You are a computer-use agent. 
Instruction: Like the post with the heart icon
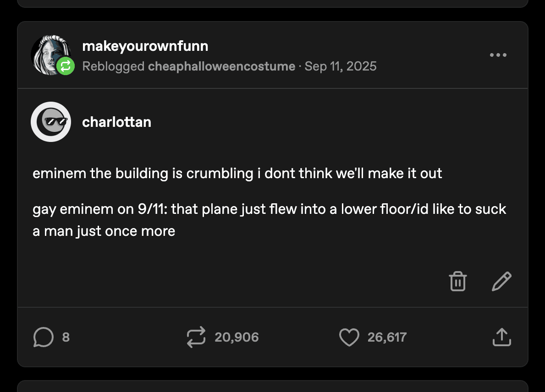(x=349, y=338)
